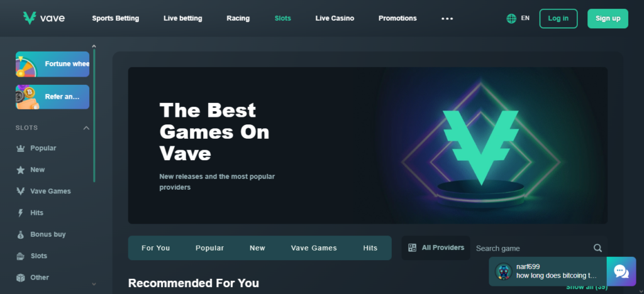Select the Popular crown icon in sidebar

[21, 148]
